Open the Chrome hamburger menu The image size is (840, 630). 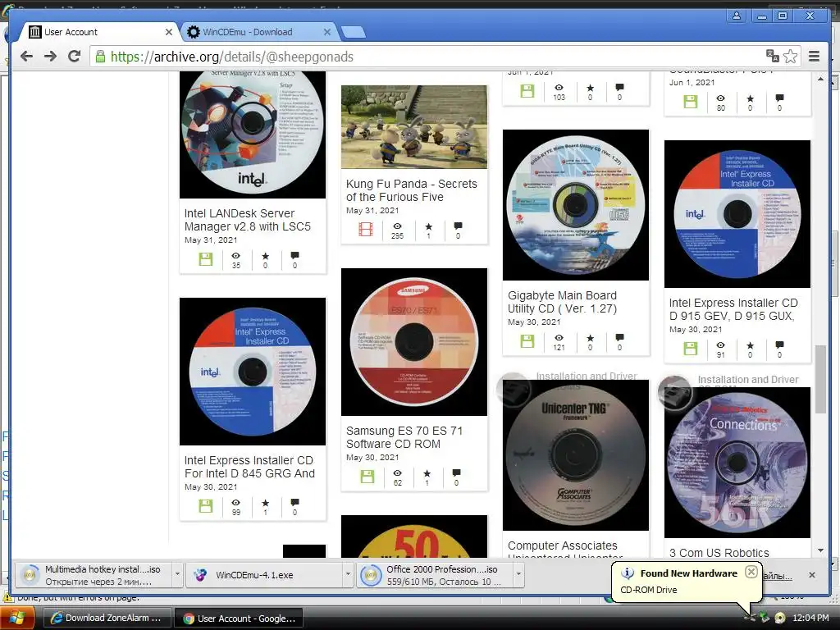tap(814, 57)
